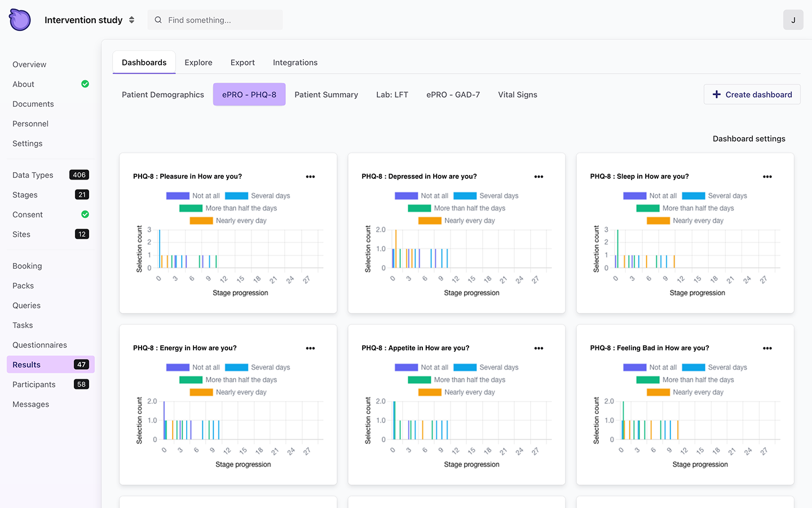Open the Intervention study project switcher
812x508 pixels.
pyautogui.click(x=90, y=20)
